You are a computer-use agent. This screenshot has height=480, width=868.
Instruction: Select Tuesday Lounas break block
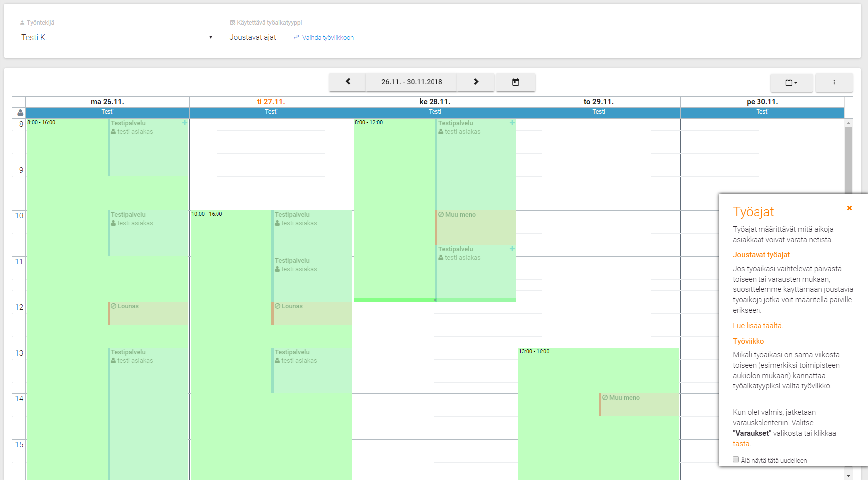pyautogui.click(x=312, y=313)
